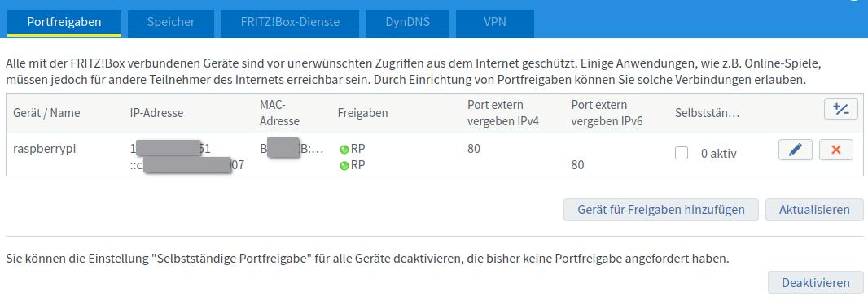The width and height of the screenshot is (868, 305).
Task: Go to the DynDNS tab
Action: [407, 23]
